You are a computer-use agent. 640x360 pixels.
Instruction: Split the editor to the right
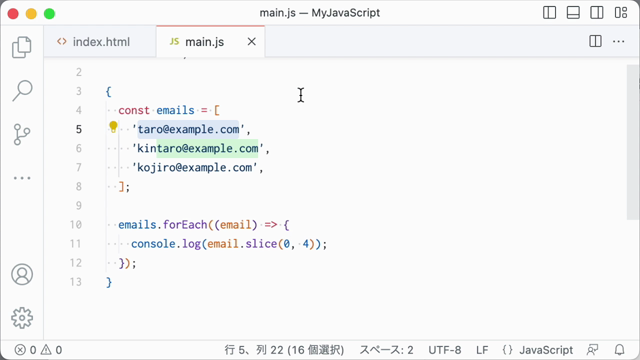coord(595,41)
